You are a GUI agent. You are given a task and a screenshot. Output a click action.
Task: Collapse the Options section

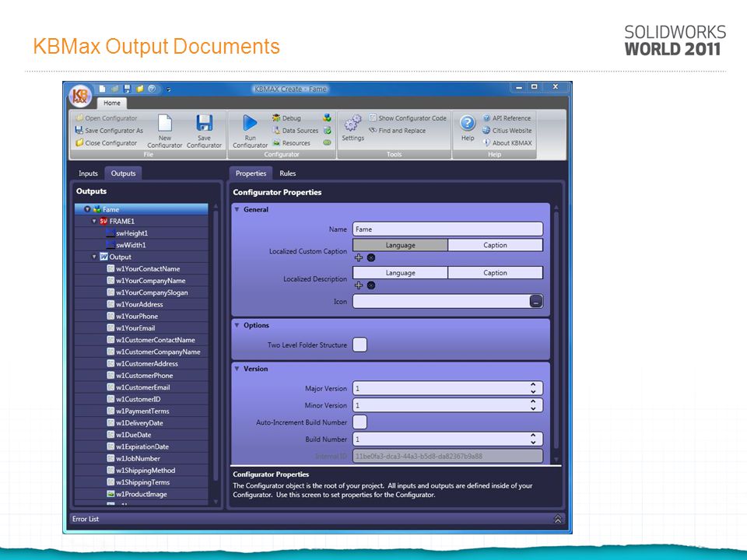[x=237, y=325]
